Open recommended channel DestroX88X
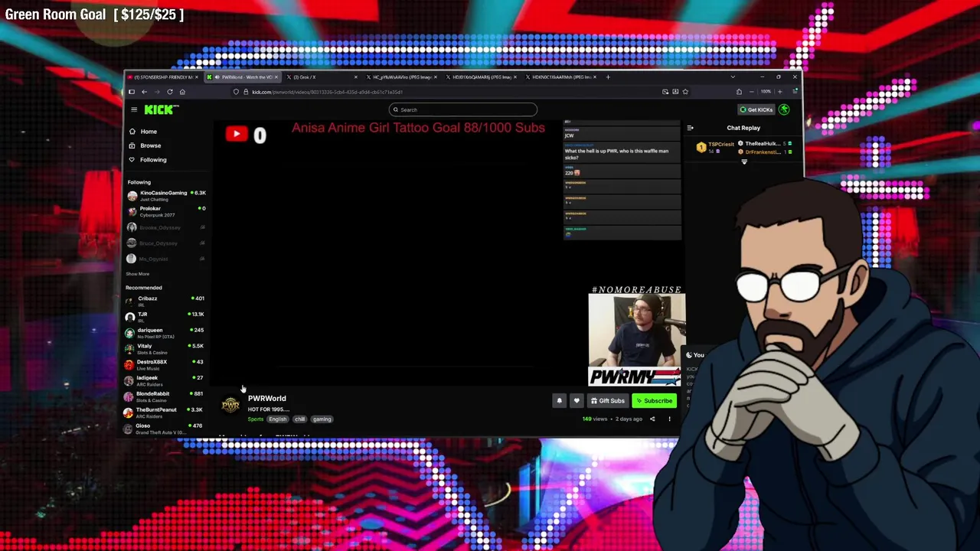Viewport: 980px width, 551px height. [165, 364]
